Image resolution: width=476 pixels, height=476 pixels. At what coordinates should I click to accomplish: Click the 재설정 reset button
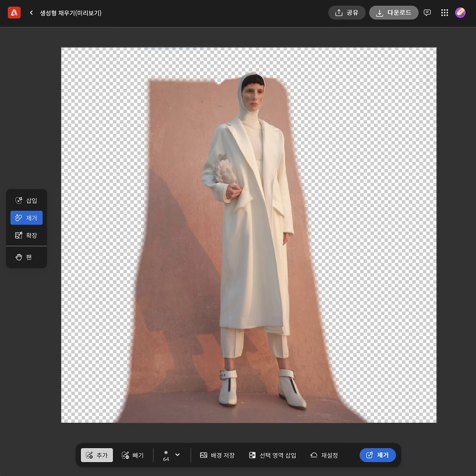click(324, 455)
